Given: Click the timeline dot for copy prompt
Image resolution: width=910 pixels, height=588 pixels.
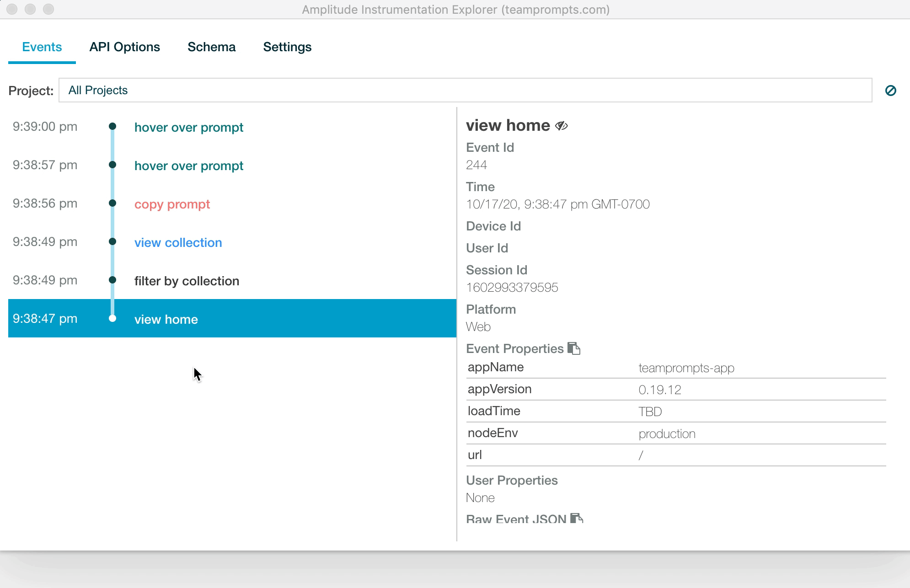Looking at the screenshot, I should click(x=112, y=203).
